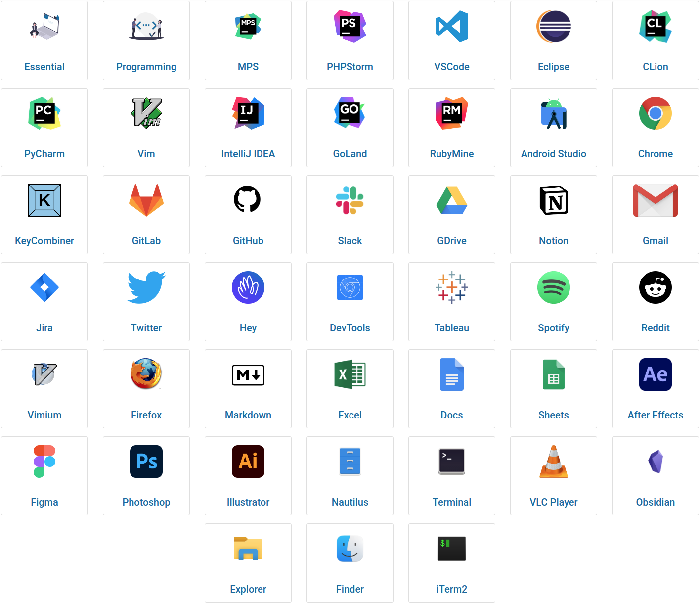
Task: Select the Figma logo
Action: 44,462
